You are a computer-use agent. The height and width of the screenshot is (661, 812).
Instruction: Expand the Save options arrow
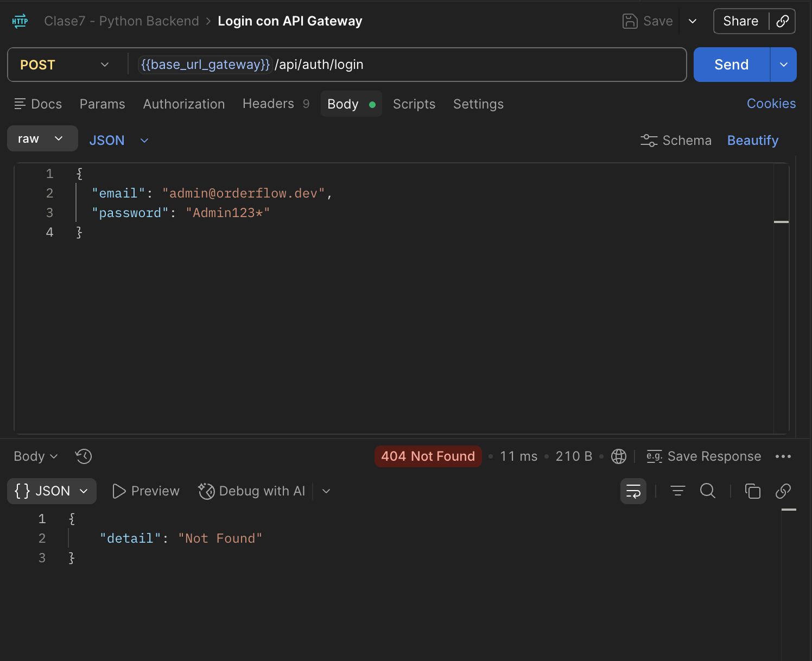(x=693, y=21)
